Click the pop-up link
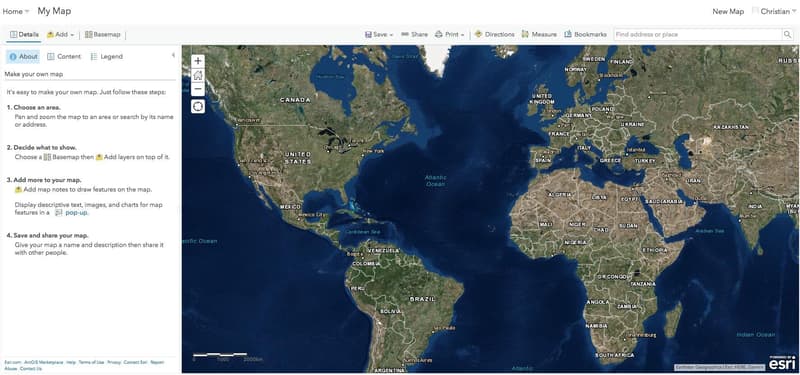Image resolution: width=800 pixels, height=375 pixels. point(77,213)
